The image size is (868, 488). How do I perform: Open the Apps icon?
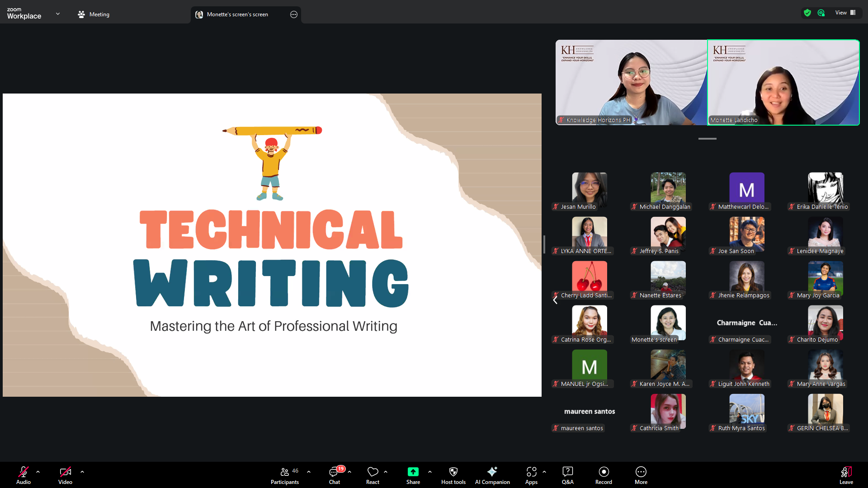[531, 472]
